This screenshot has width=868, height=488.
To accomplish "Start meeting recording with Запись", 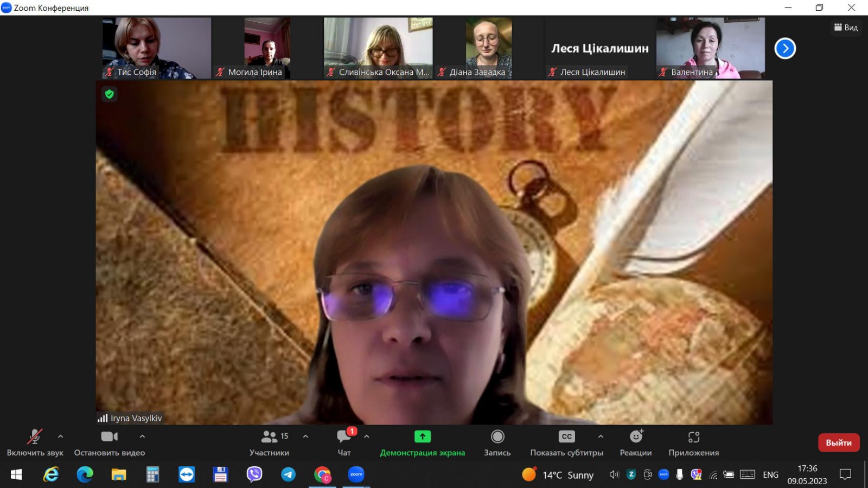I will [x=497, y=442].
